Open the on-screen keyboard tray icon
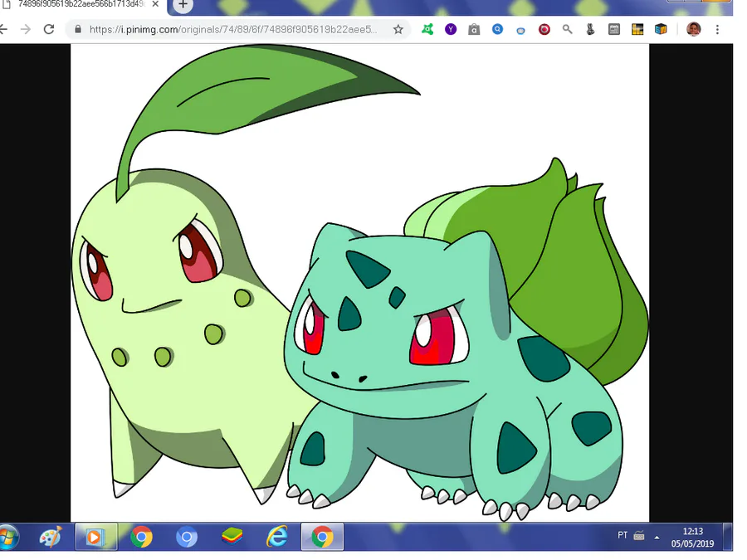The image size is (747, 560). pyautogui.click(x=639, y=536)
